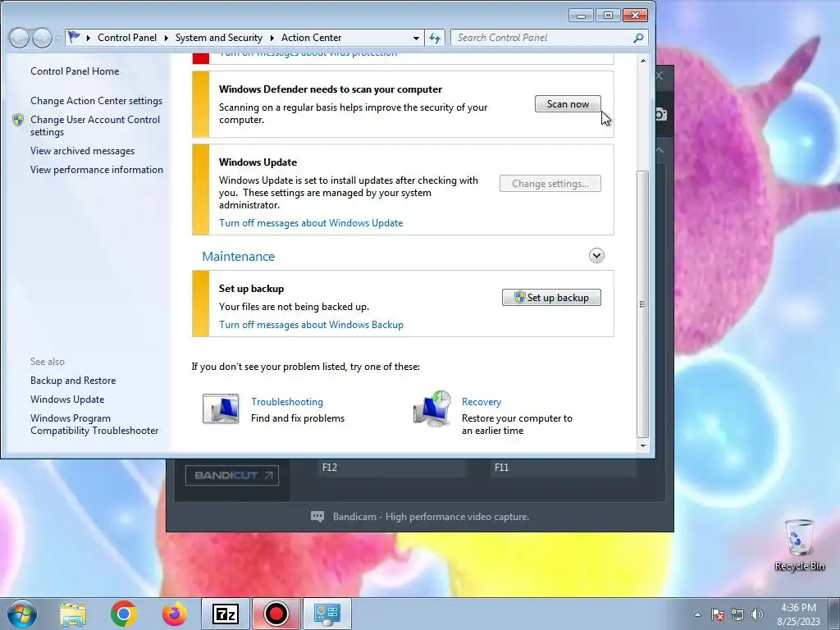Open the Recovery link
840x630 pixels.
[x=482, y=402]
